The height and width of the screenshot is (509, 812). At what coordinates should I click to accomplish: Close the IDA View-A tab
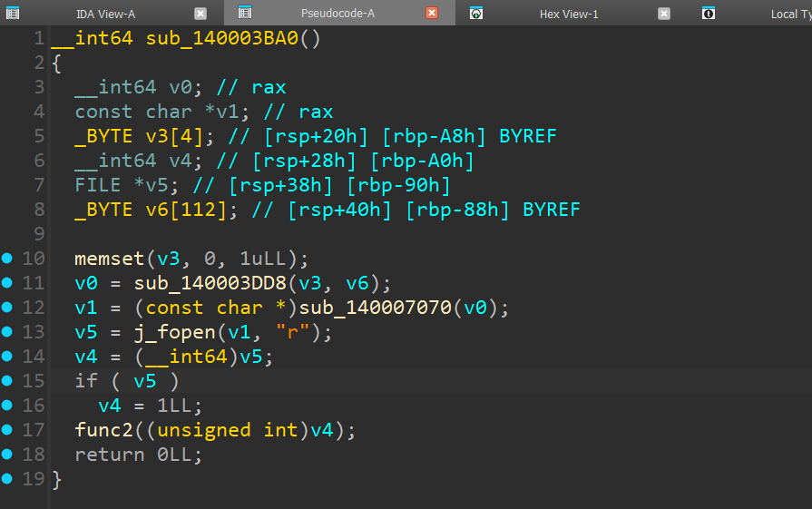[201, 14]
